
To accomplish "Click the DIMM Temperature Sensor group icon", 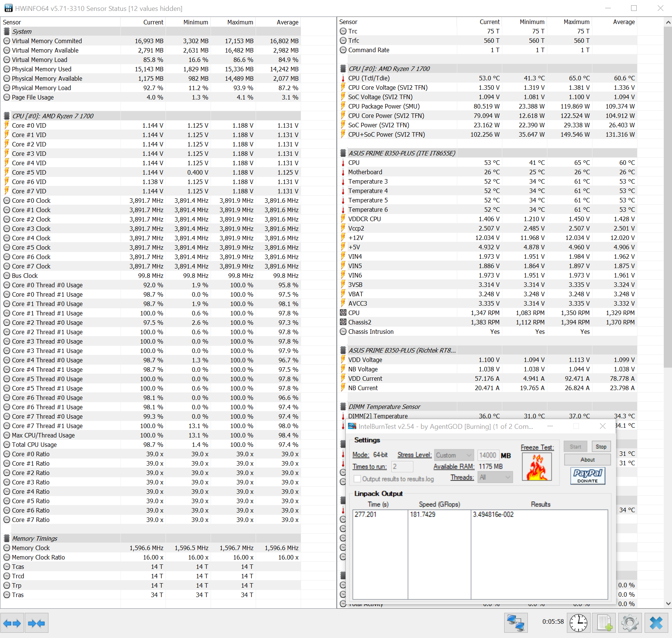I will [x=343, y=407].
